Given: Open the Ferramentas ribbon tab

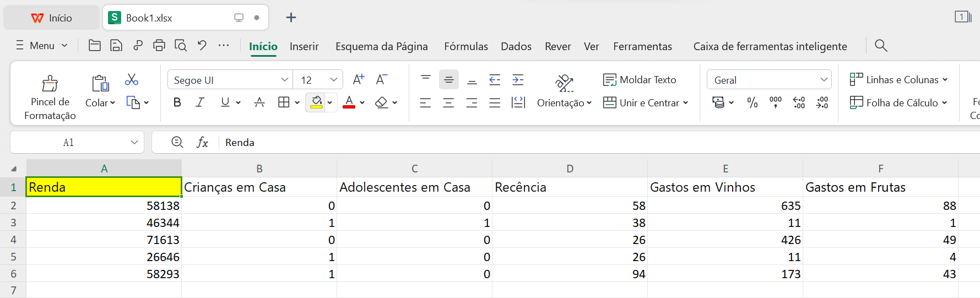Looking at the screenshot, I should (x=642, y=46).
